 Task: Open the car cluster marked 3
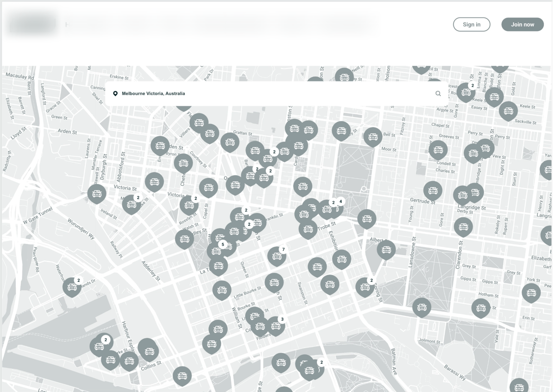(x=276, y=326)
